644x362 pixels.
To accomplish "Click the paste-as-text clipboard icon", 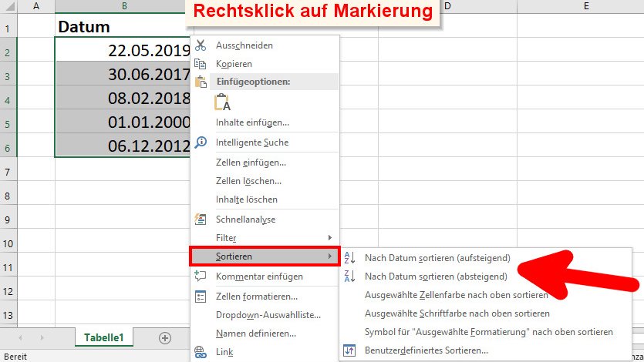I will pyautogui.click(x=223, y=102).
